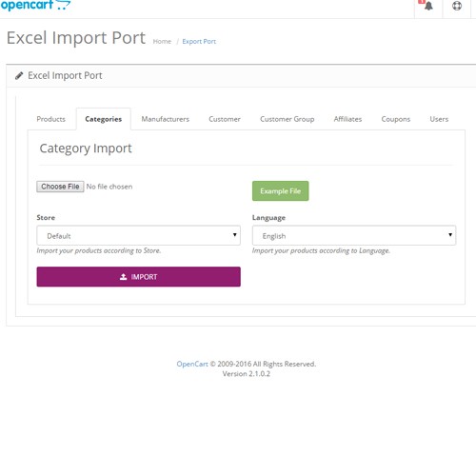Switch to the Manufacturers tab
This screenshot has height=476, width=476.
tap(166, 119)
